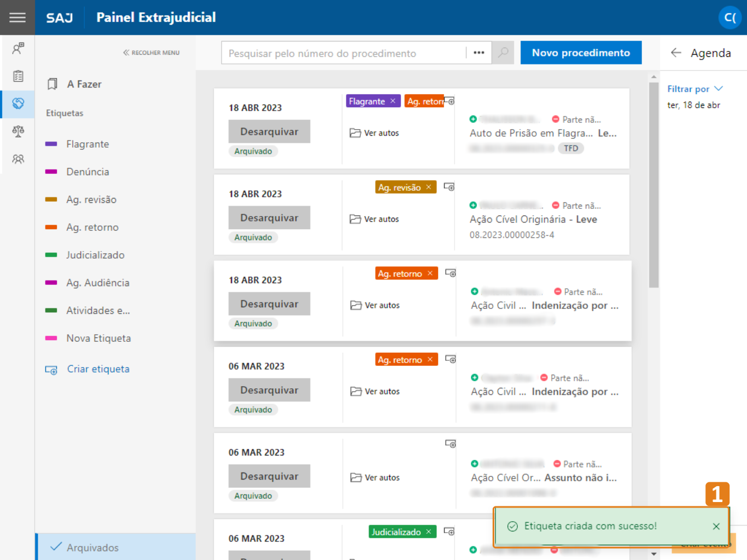Focus the procedure number search field
The image size is (747, 560).
[343, 53]
